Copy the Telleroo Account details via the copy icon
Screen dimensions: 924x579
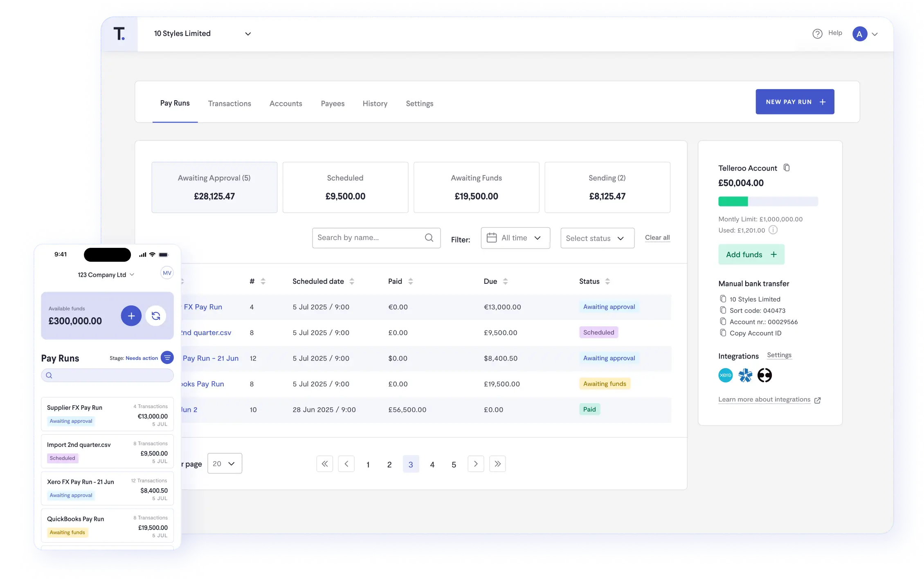point(787,167)
